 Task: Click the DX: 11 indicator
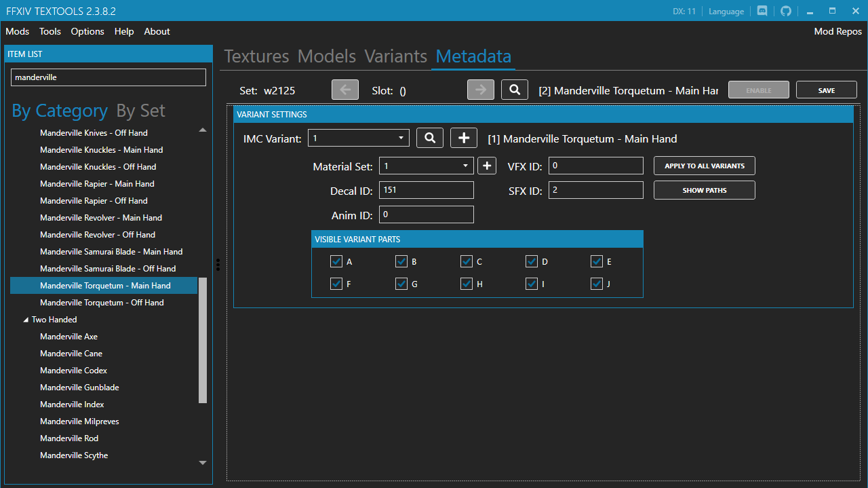(x=684, y=11)
